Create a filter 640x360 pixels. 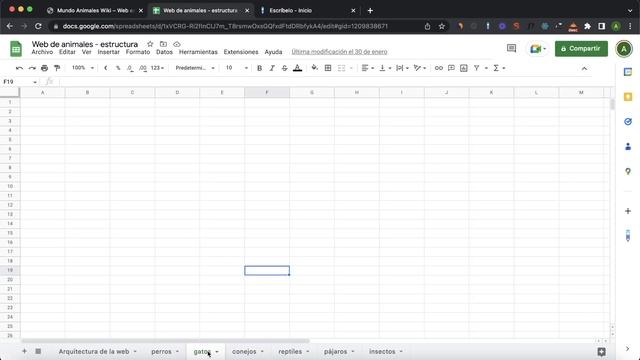[x=476, y=68]
